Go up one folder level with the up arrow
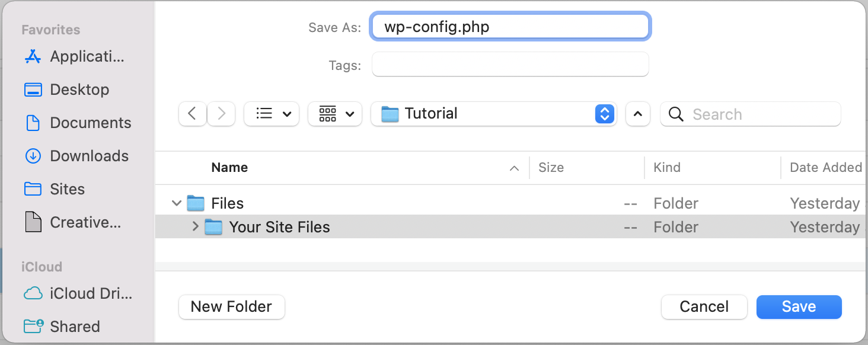 point(637,113)
